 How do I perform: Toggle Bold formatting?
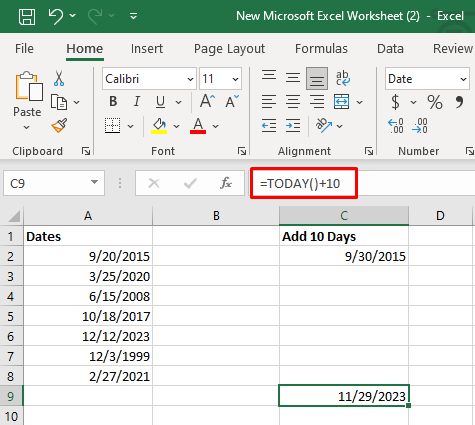coord(113,101)
